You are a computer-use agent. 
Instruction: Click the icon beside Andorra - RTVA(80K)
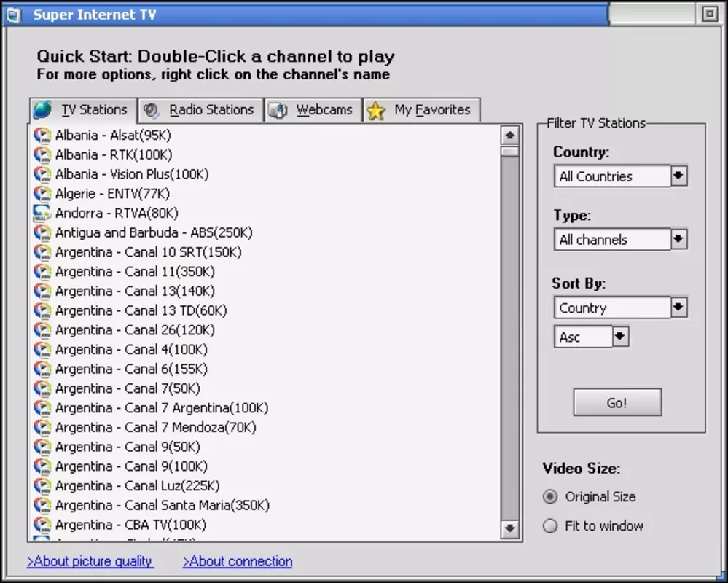pyautogui.click(x=42, y=214)
